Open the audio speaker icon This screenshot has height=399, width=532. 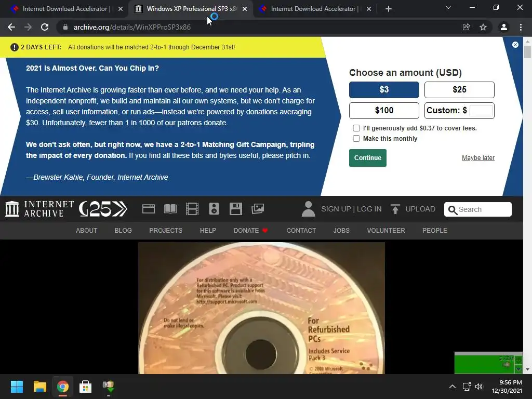[214, 209]
